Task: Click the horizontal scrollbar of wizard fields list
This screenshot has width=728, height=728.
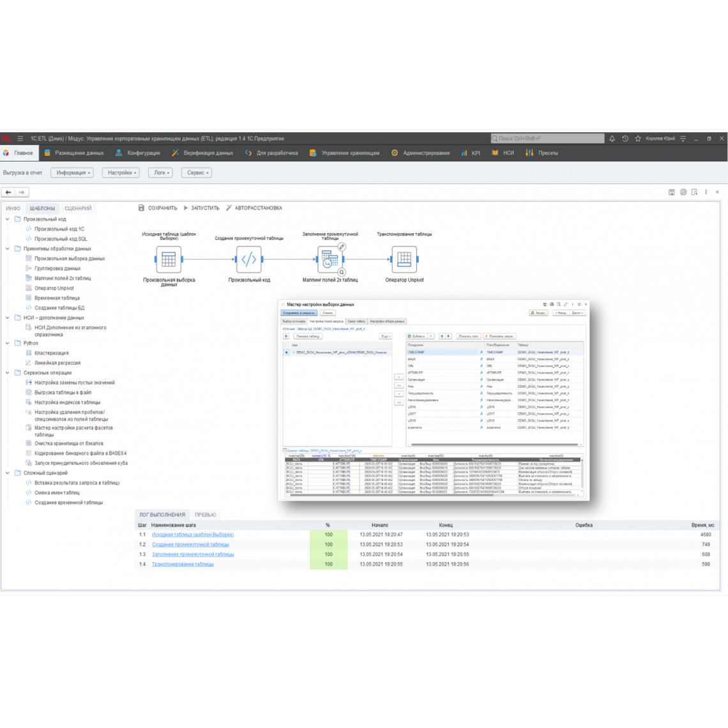Action: pos(494,444)
